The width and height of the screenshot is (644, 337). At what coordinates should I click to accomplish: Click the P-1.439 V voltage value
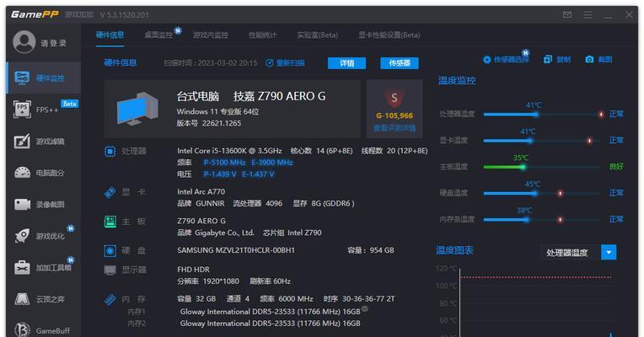(220, 174)
